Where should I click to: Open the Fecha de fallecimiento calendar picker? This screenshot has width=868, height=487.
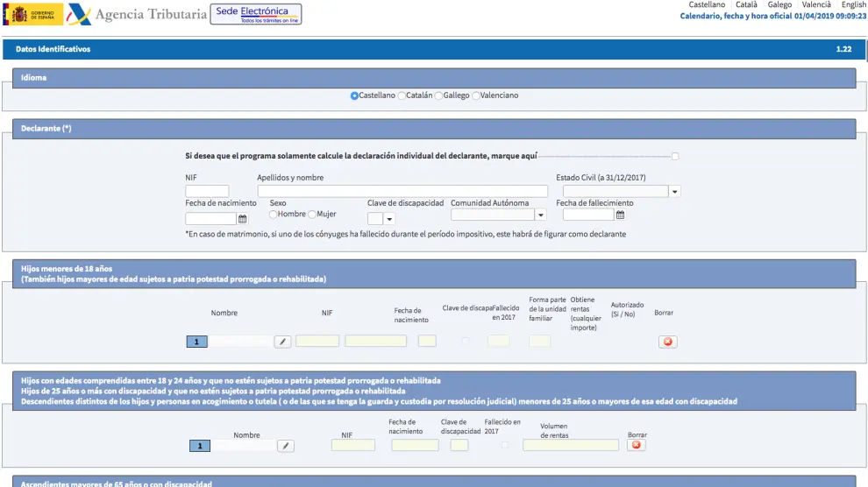(621, 215)
